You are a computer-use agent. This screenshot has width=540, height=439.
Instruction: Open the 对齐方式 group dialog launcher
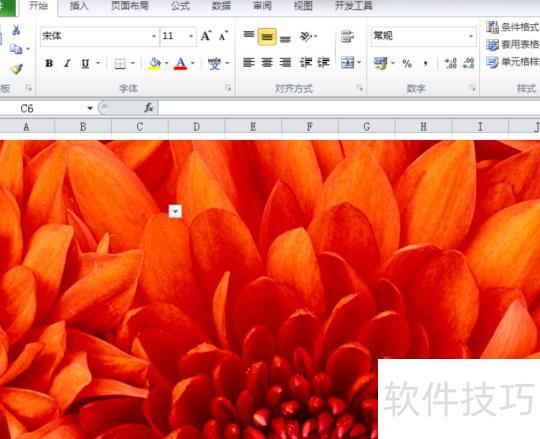(x=360, y=88)
